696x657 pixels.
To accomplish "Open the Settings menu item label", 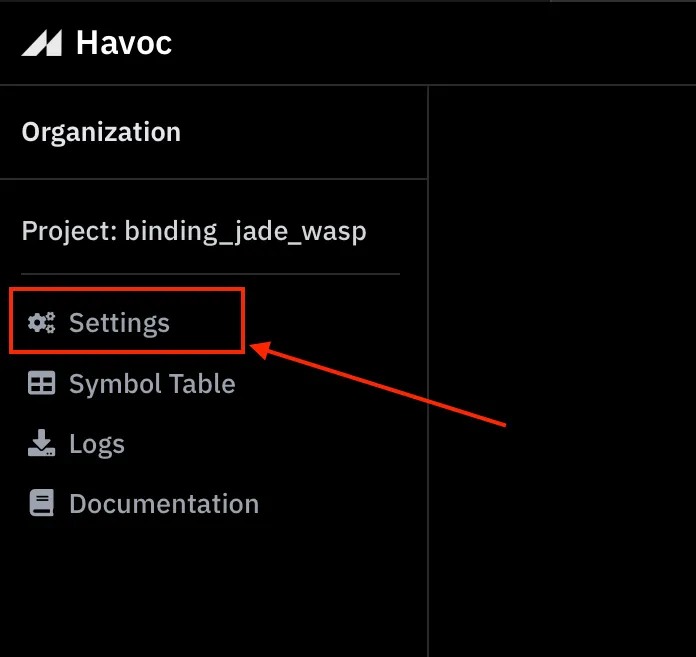I will [x=119, y=323].
